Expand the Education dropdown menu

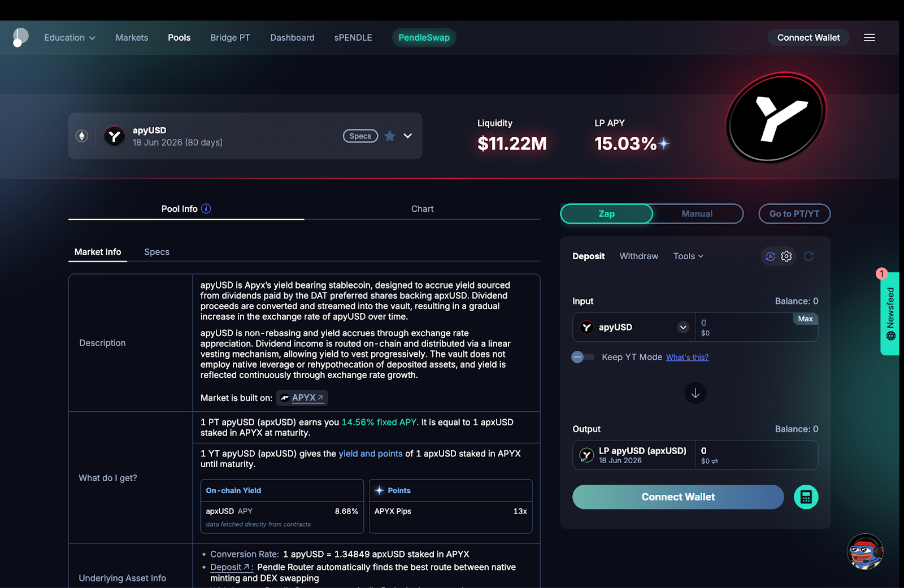pyautogui.click(x=70, y=37)
